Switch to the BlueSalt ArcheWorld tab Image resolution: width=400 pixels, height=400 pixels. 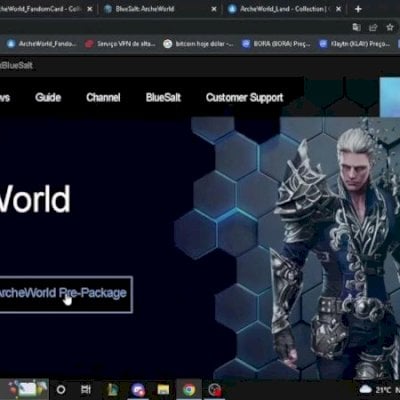click(160, 9)
